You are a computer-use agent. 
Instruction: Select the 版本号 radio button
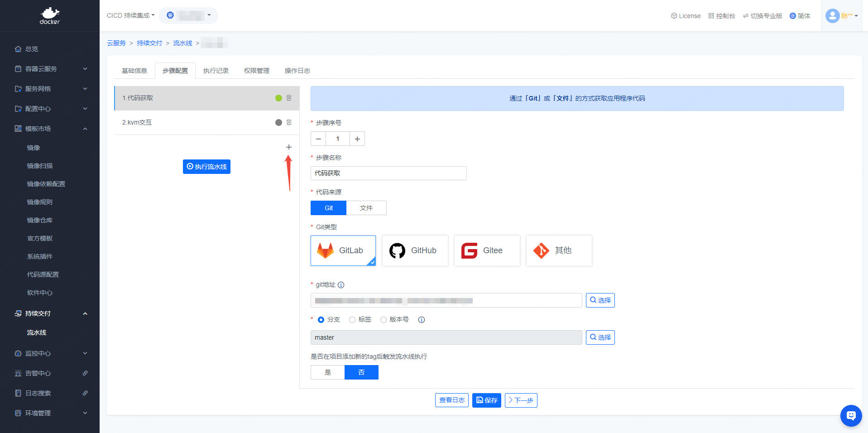click(384, 320)
